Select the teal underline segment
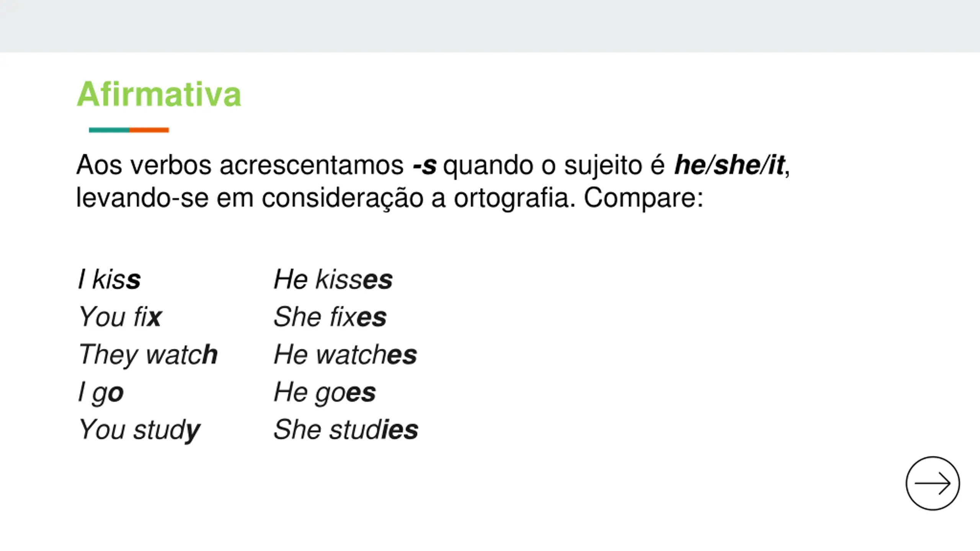Screen dimensions: 980x551 point(109,130)
